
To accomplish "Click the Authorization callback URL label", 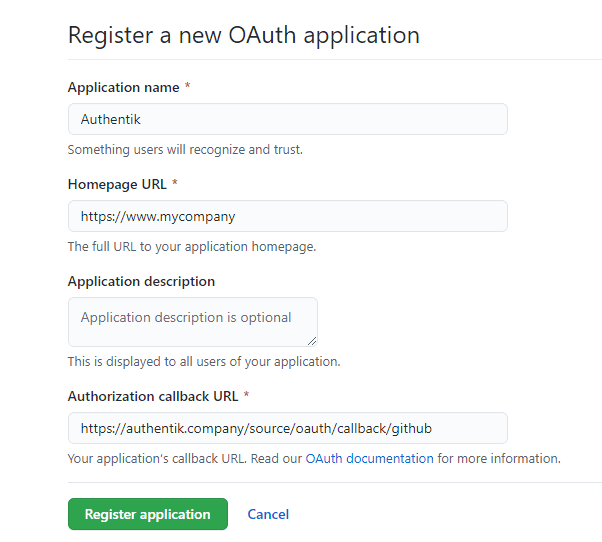I will click(x=153, y=396).
